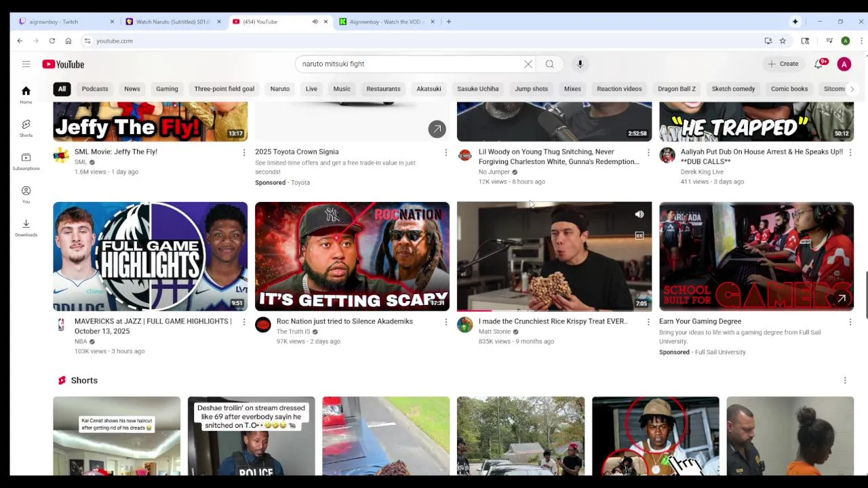Mute the Rice Krispy preview video
868x488 pixels.
click(639, 214)
